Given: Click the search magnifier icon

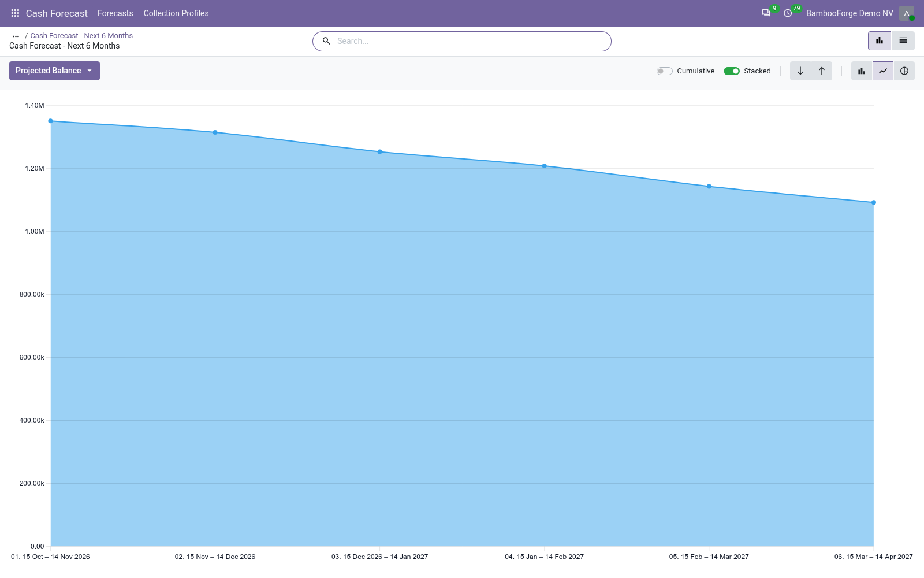Looking at the screenshot, I should click(x=326, y=41).
